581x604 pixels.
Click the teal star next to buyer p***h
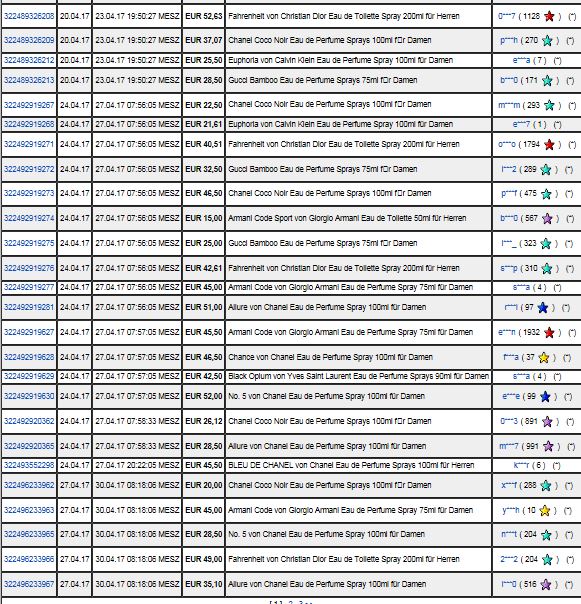pyautogui.click(x=547, y=40)
